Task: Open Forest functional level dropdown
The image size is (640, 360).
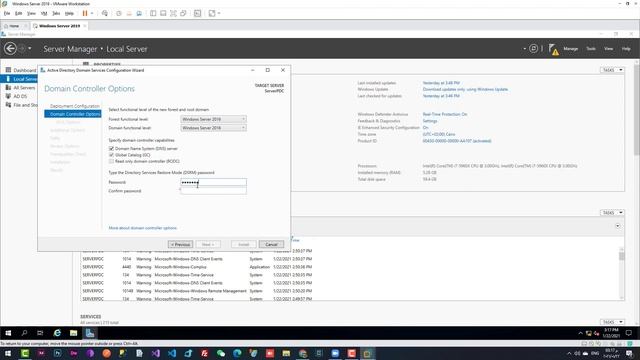Action: click(x=213, y=119)
